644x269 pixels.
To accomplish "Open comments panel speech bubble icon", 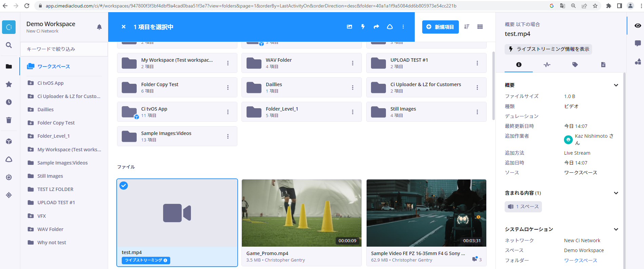I will (638, 43).
